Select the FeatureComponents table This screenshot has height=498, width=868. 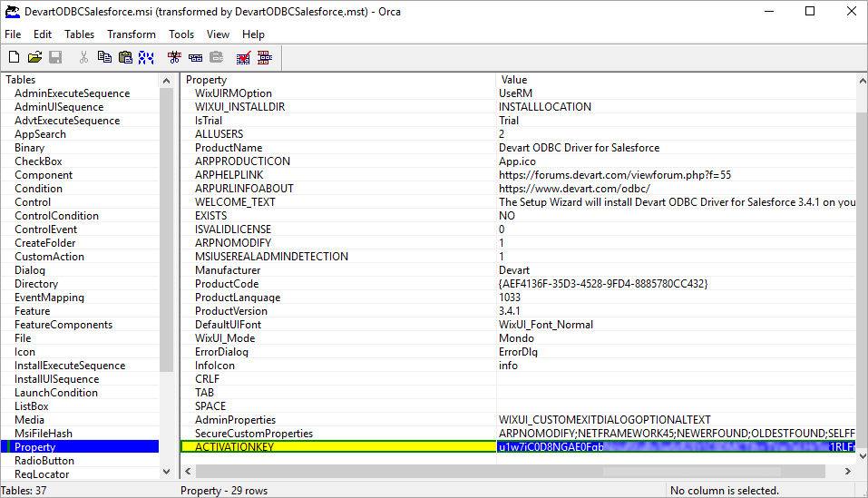click(63, 325)
